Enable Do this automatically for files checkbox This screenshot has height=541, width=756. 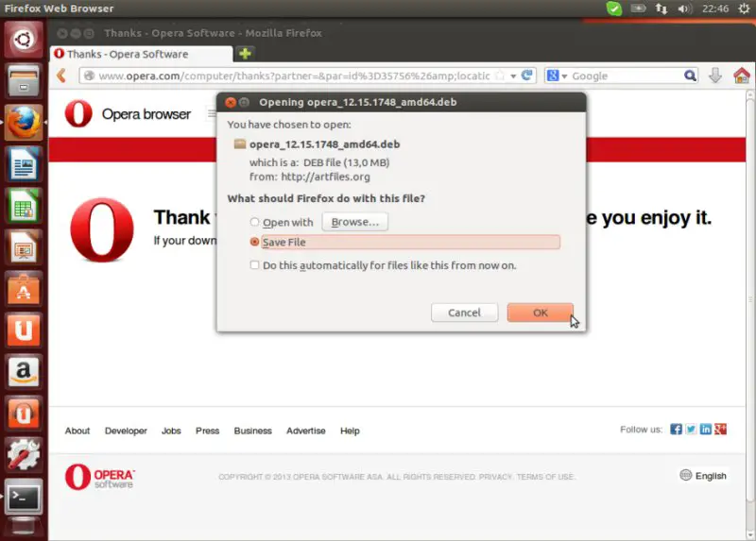(x=254, y=265)
